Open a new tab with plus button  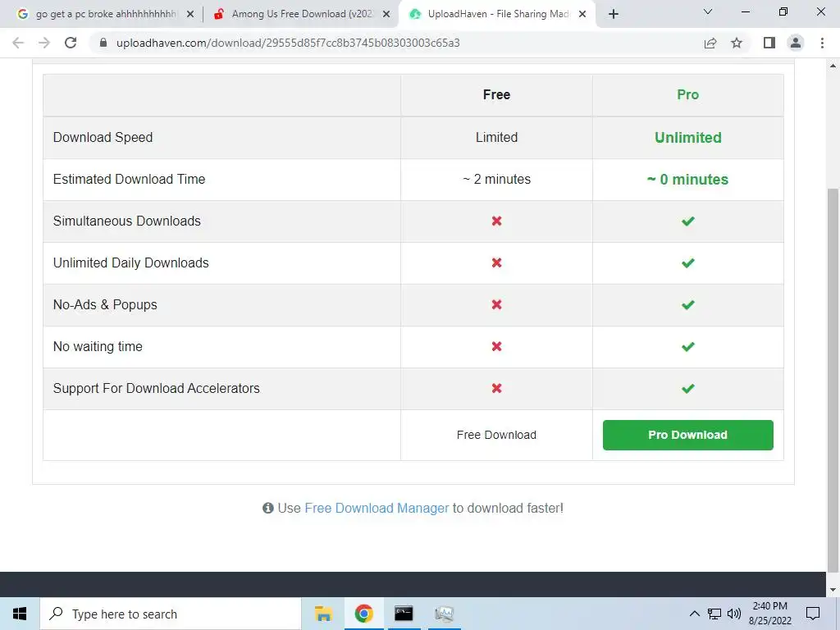pos(614,14)
